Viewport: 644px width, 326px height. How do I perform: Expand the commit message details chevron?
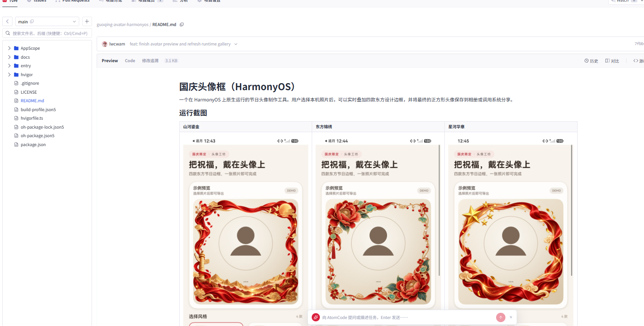coord(236,44)
